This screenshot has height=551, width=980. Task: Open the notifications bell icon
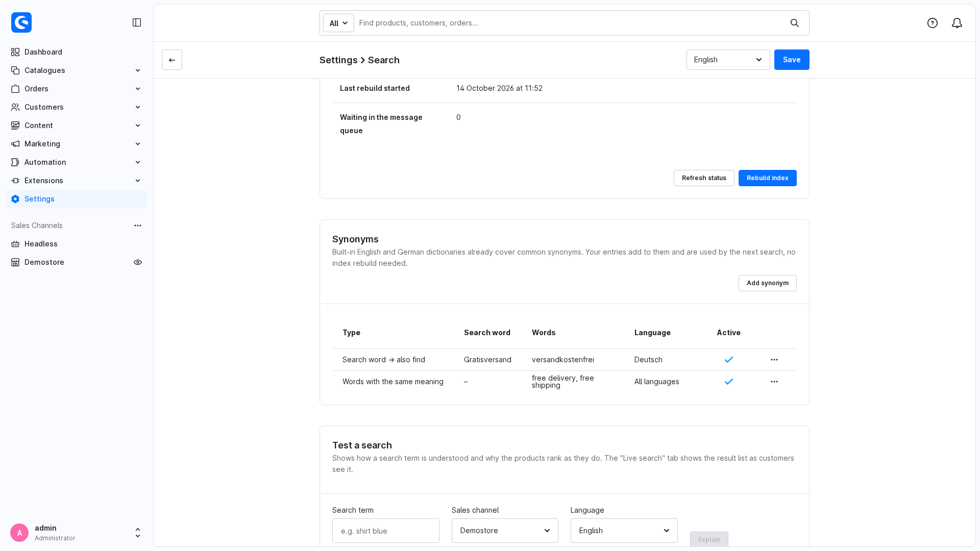coord(957,23)
